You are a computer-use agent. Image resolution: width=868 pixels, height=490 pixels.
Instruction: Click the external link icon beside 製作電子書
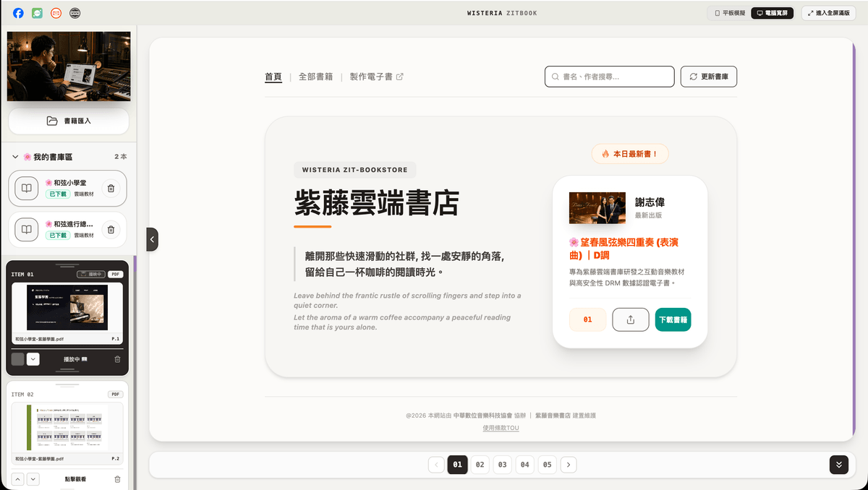(x=400, y=77)
